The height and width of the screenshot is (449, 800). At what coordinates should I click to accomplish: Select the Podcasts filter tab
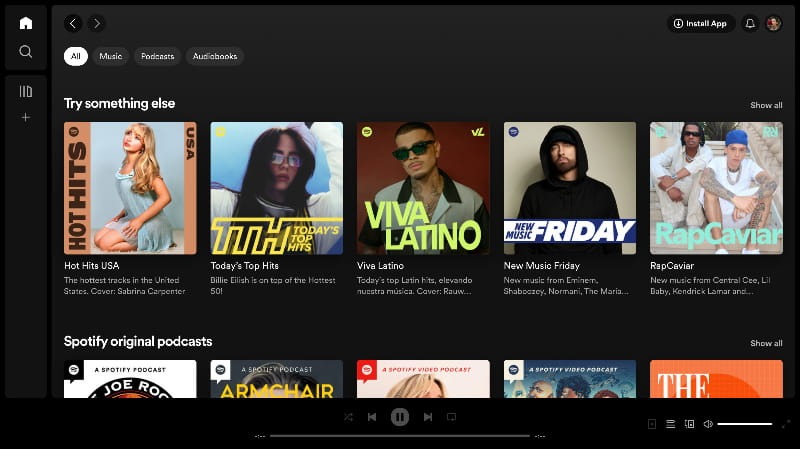coord(157,56)
